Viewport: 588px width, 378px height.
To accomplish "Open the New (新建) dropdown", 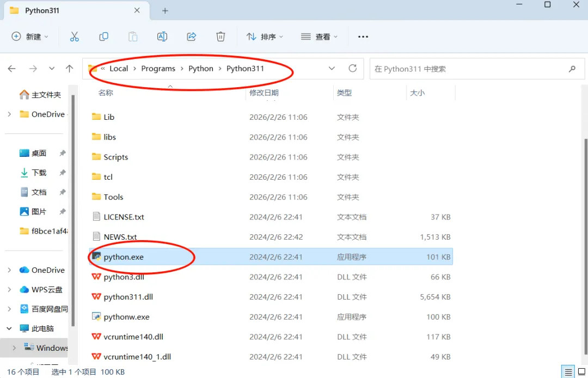I will (x=30, y=36).
